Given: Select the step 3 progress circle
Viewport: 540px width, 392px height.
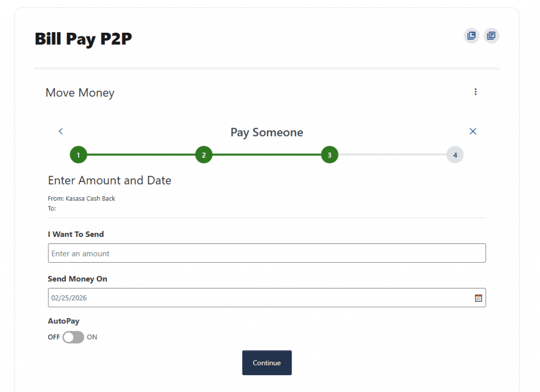Looking at the screenshot, I should (330, 155).
